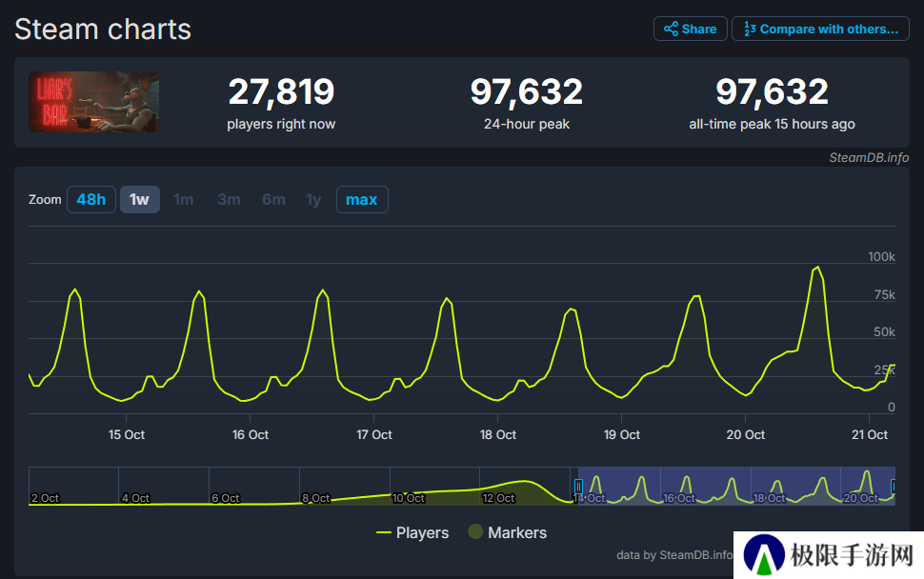Select the 1y zoom option
This screenshot has height=579, width=924.
click(313, 200)
